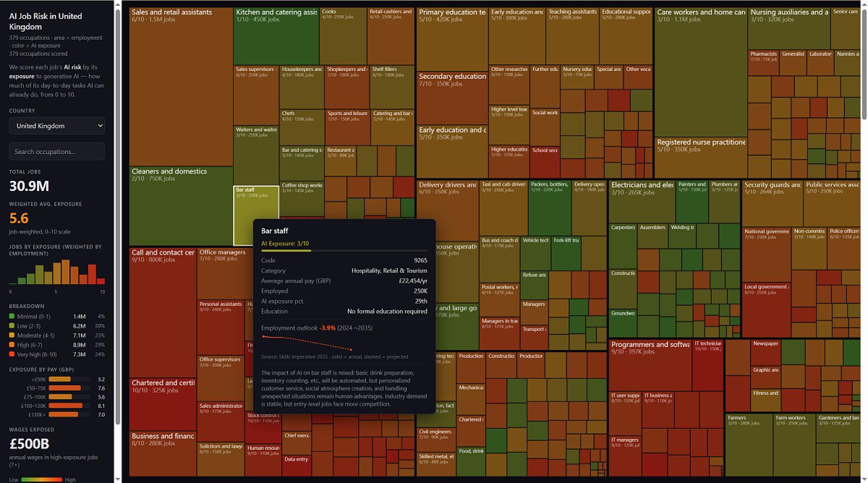Viewport: 868px width, 483px height.
Task: Select the Waiters and waitresses tile
Action: point(256,155)
